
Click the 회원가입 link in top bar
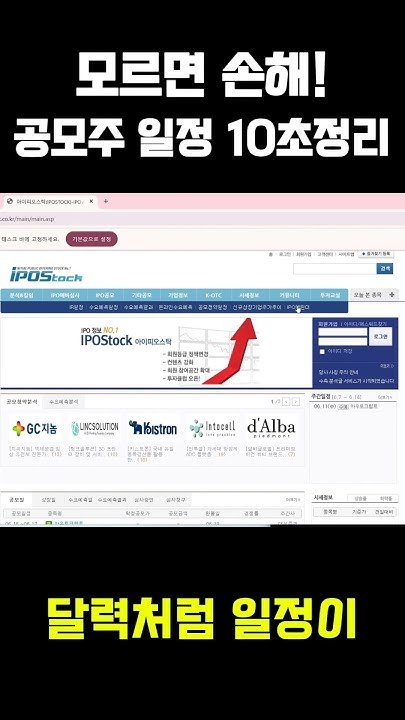click(303, 254)
